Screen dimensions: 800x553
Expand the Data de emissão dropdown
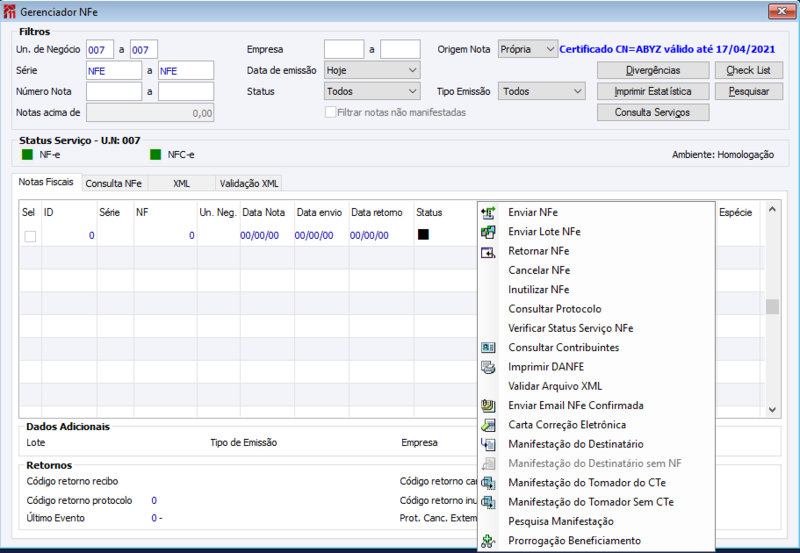(372, 70)
